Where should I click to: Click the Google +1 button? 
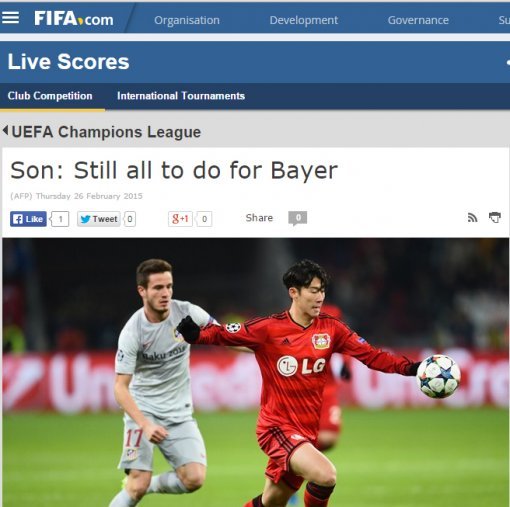coord(180,219)
